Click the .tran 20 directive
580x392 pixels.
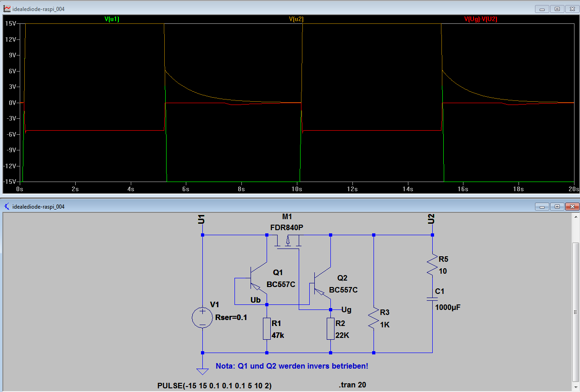(352, 385)
